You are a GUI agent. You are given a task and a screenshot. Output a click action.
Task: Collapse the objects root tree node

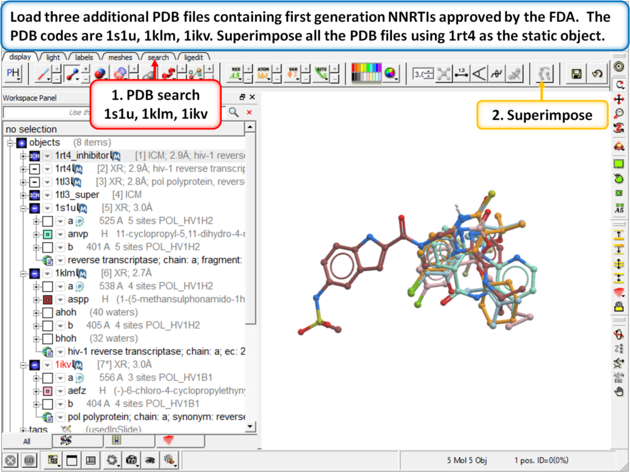pyautogui.click(x=10, y=143)
